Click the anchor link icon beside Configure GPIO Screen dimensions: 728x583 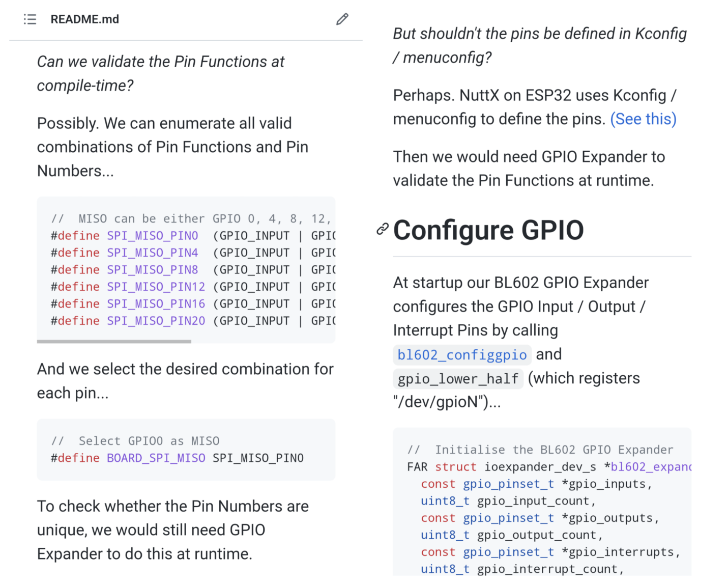[383, 229]
